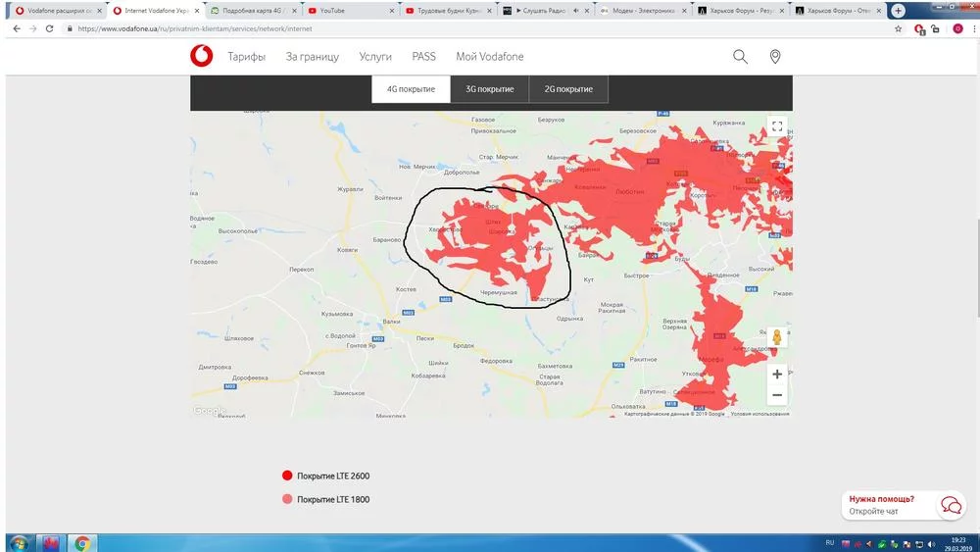Bookmark this page with the star icon
The width and height of the screenshot is (980, 552).
pos(899,28)
